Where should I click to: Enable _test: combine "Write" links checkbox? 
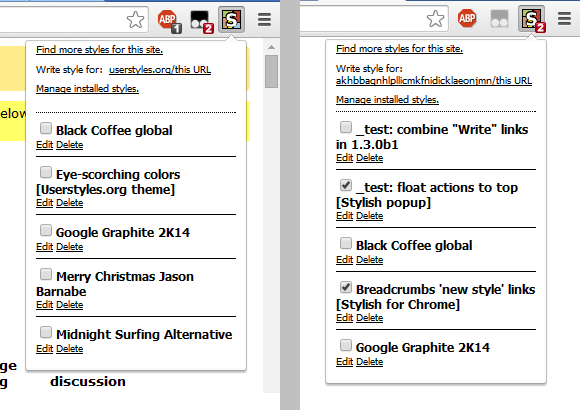click(x=346, y=127)
